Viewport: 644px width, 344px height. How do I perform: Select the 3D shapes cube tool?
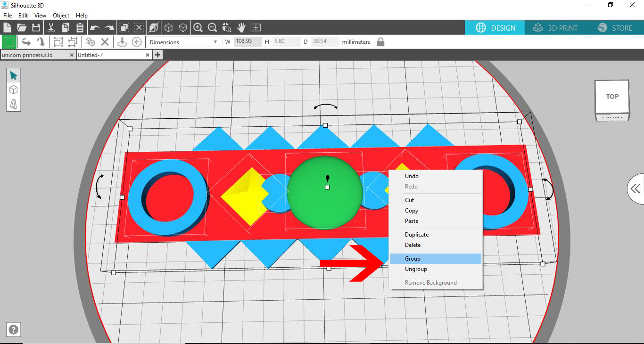click(13, 90)
